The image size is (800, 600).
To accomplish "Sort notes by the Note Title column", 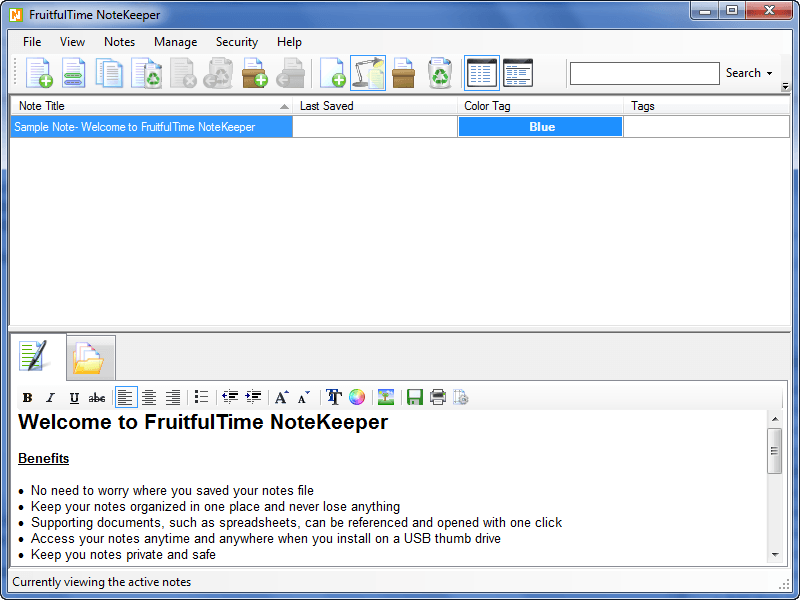I will coord(152,106).
